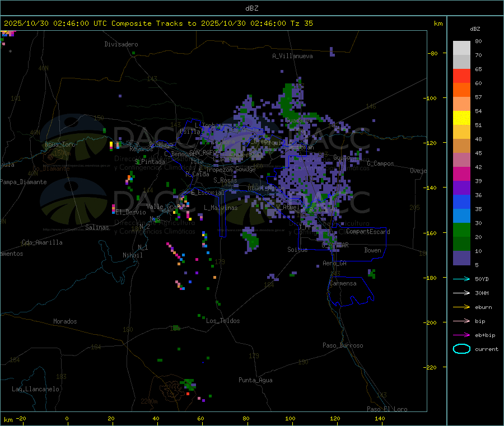Screen dimensions: 504x426
Task: Click the Los_Toldos map label
Action: pos(223,321)
